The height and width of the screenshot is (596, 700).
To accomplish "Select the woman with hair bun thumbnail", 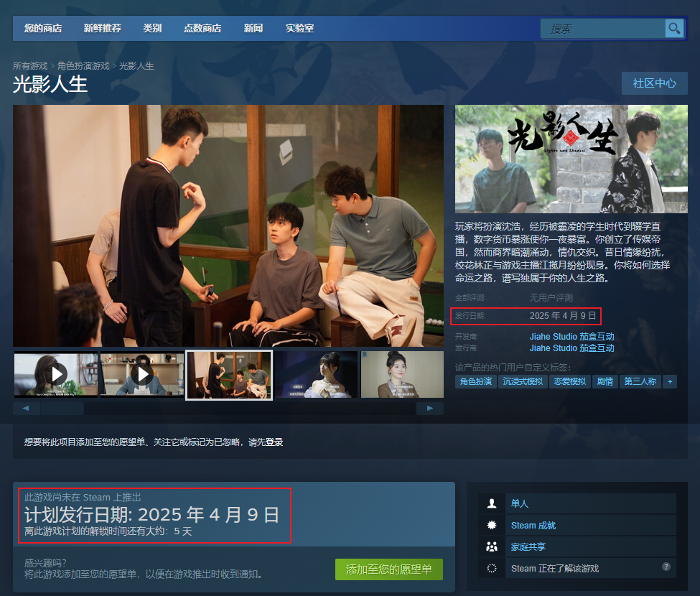I will [x=402, y=374].
